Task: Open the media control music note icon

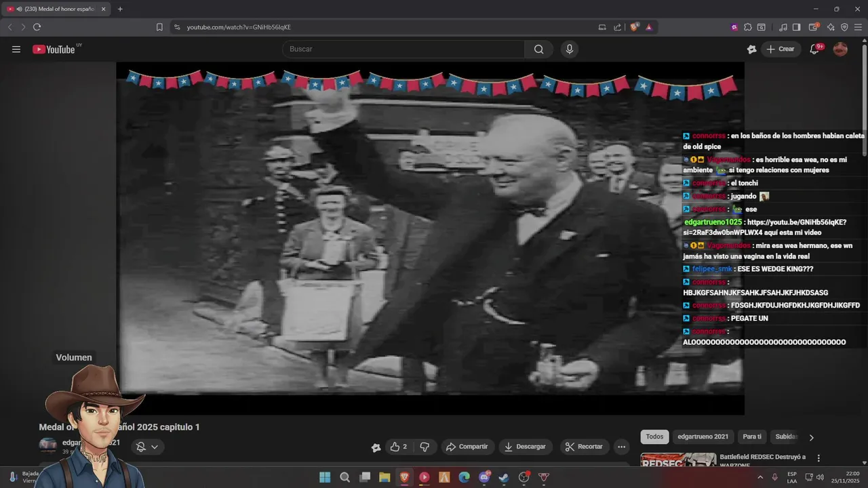Action: pyautogui.click(x=783, y=27)
